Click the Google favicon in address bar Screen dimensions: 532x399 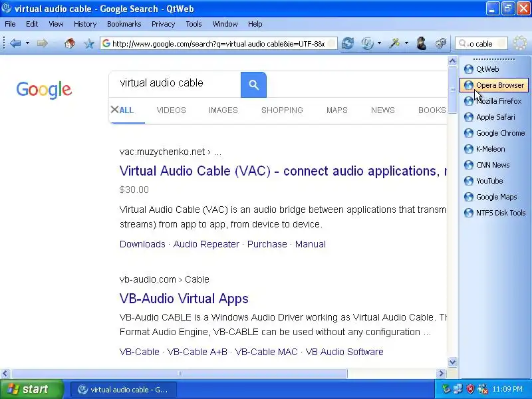[106, 43]
